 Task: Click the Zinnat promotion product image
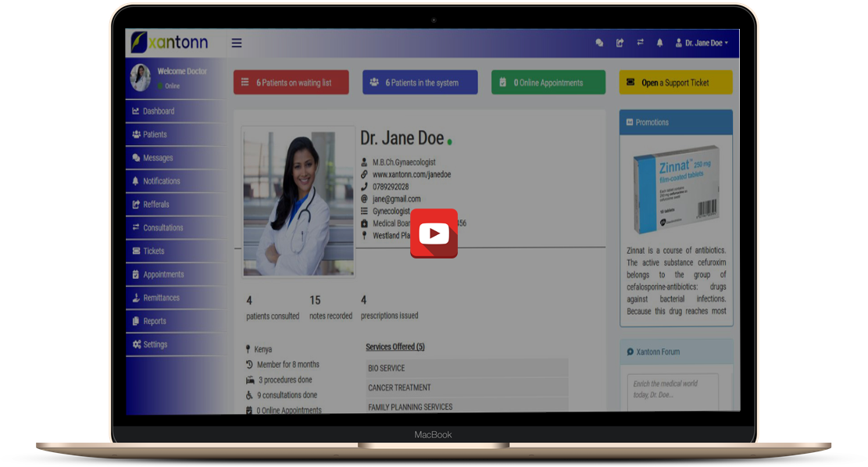click(676, 190)
